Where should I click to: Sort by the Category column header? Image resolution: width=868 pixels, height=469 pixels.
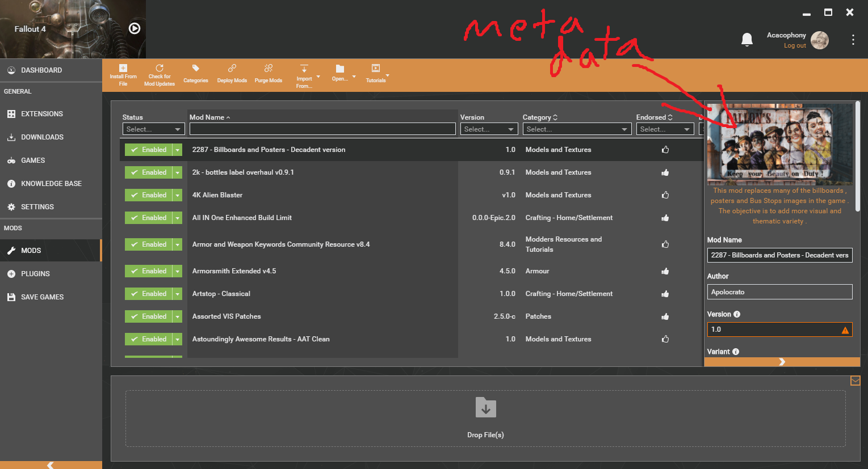coord(540,117)
